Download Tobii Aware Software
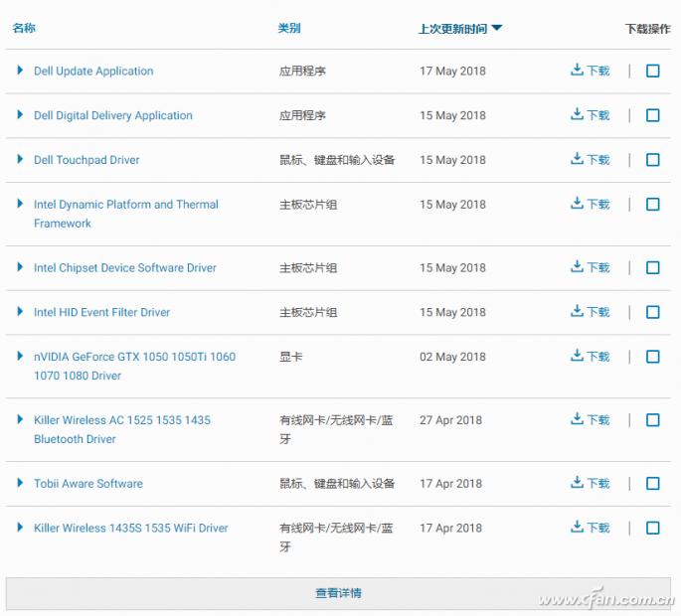 (x=590, y=483)
